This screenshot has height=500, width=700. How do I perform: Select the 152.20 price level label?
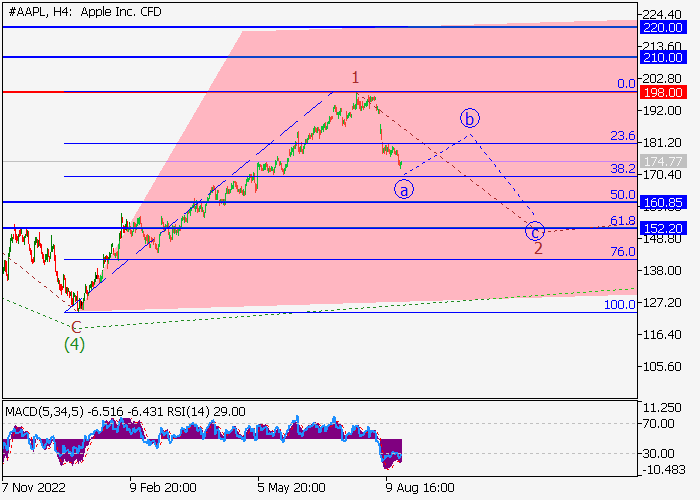tap(662, 229)
